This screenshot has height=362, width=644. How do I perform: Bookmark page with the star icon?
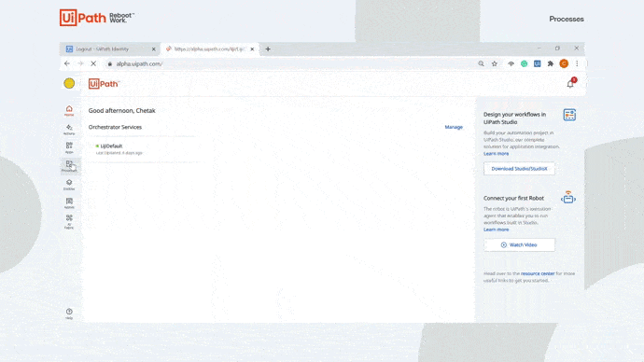pyautogui.click(x=495, y=63)
